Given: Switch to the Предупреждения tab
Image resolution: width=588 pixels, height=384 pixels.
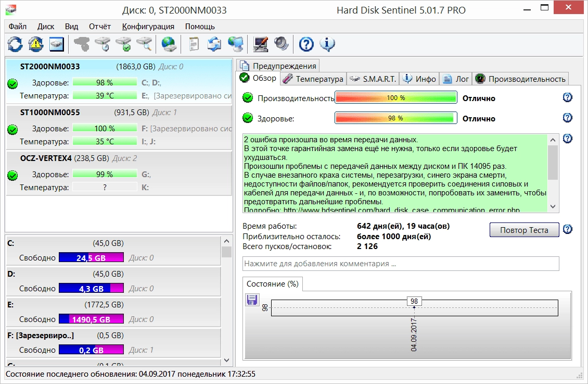Looking at the screenshot, I should tap(278, 66).
